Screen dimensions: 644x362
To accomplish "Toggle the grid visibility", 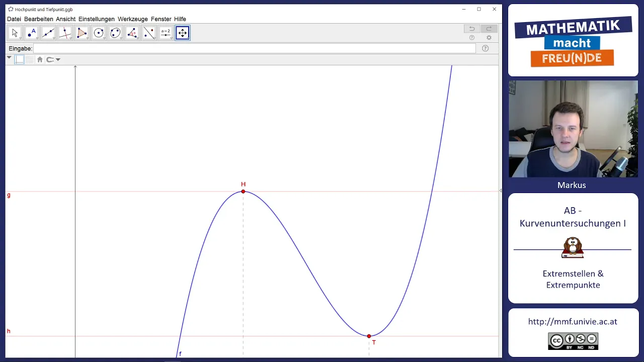I will 30,59.
